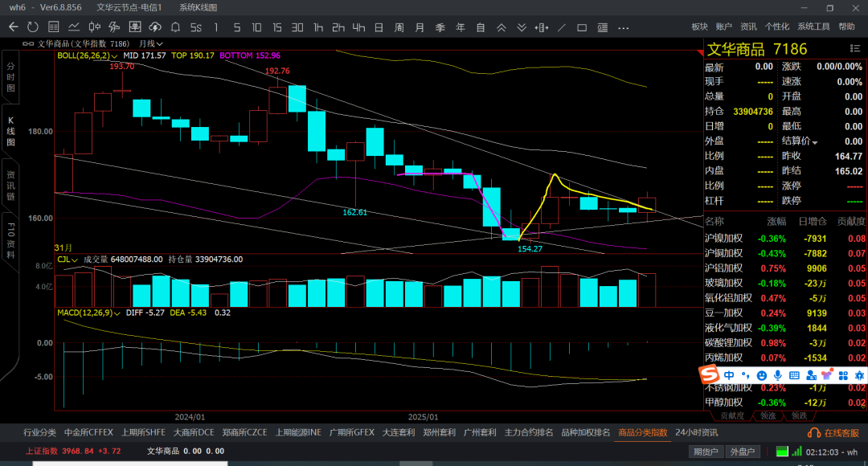Screen dimensions: 868x466
Task: Select the intraday line chart icon
Action: (x=74, y=27)
